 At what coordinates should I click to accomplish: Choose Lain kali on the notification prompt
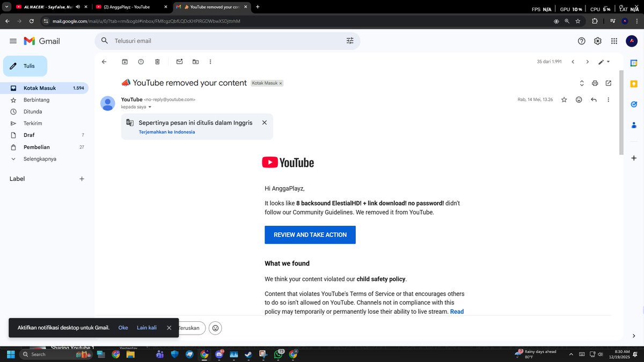147,328
